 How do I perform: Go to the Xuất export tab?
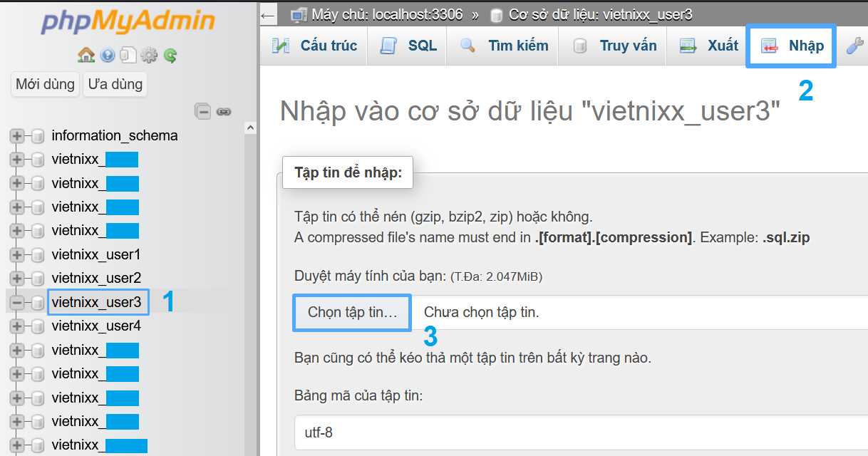point(709,46)
